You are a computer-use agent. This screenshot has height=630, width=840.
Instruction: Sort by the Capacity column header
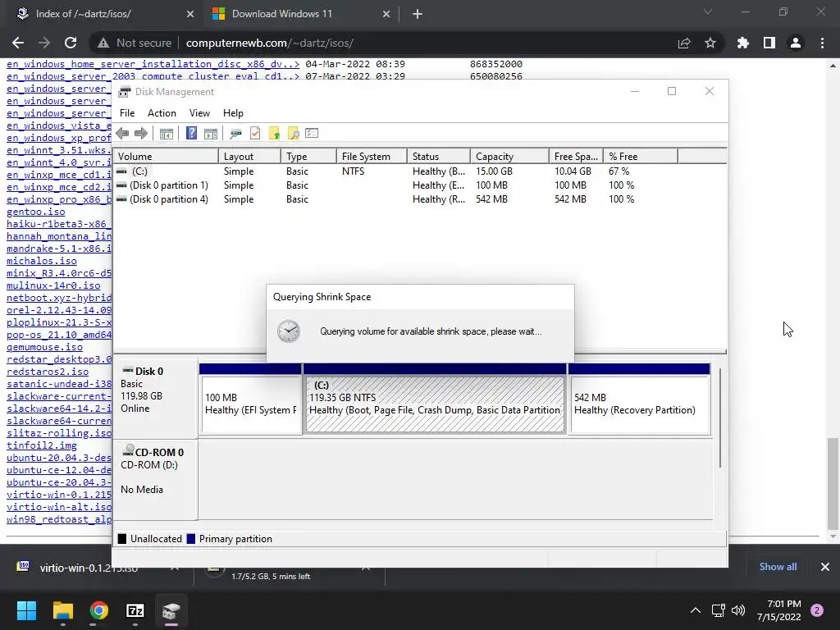click(x=509, y=157)
